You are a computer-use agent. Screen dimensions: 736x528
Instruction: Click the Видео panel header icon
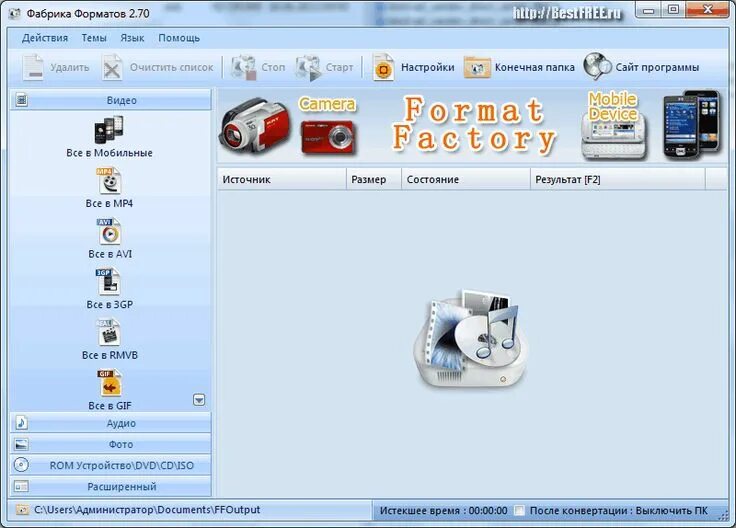tap(22, 100)
